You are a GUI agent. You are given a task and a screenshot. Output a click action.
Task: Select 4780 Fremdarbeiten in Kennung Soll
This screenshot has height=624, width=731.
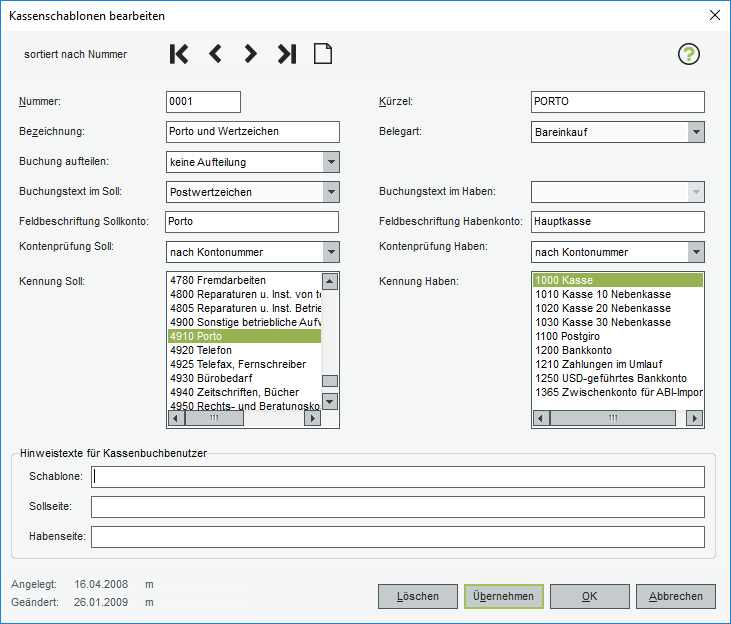(244, 280)
